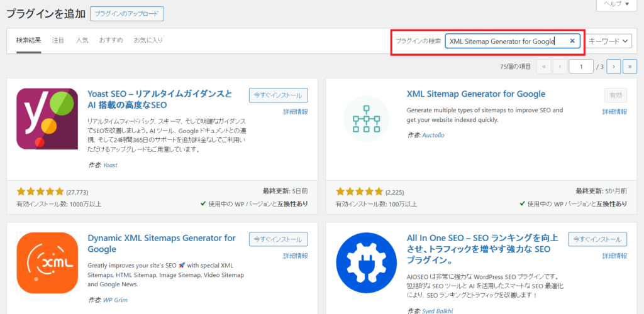Click プラグインのアップロード button
This screenshot has height=314, width=644.
coord(127,14)
